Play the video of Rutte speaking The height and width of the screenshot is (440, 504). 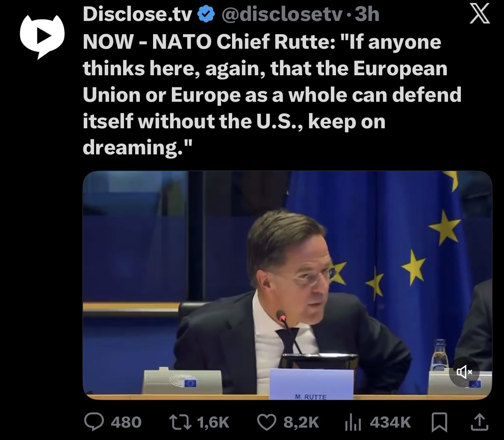pyautogui.click(x=287, y=285)
